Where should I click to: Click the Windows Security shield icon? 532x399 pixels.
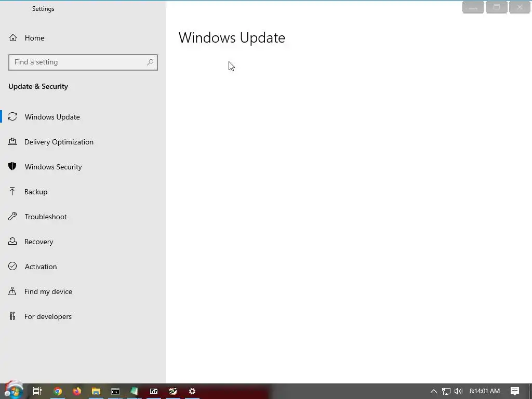click(12, 166)
